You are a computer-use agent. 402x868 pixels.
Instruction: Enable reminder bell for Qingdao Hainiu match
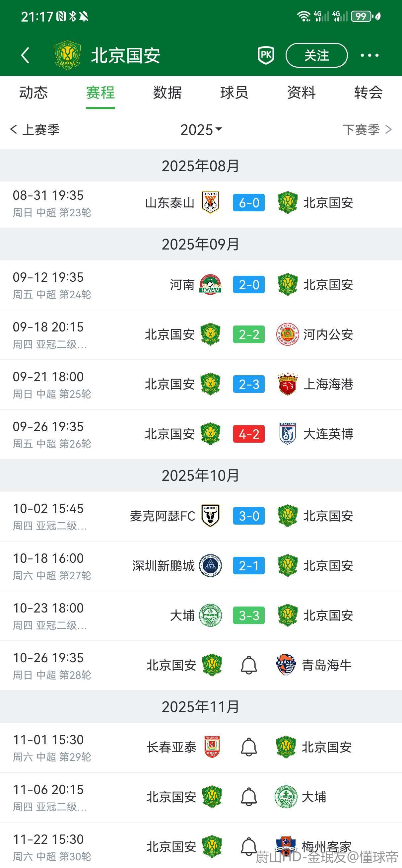[249, 665]
